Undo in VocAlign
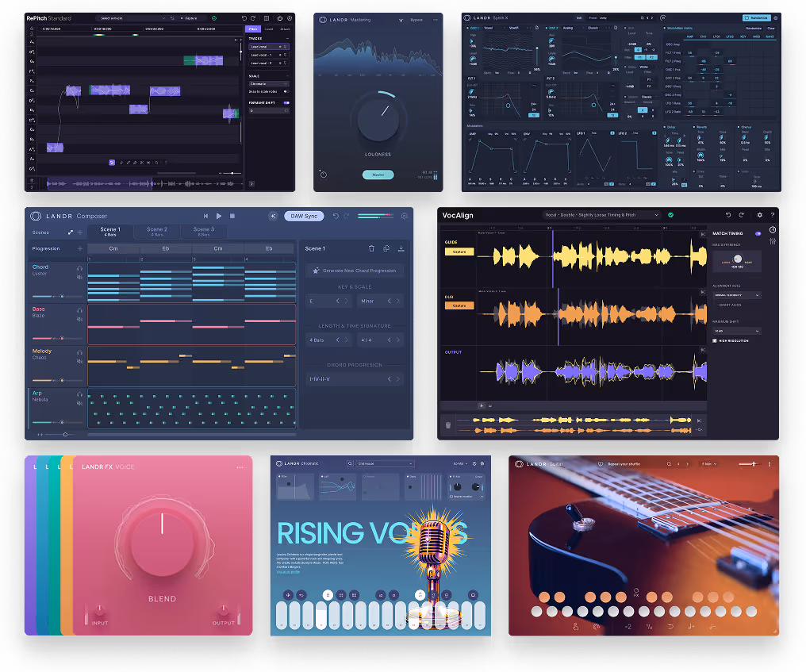Image resolution: width=806 pixels, height=672 pixels. point(728,215)
